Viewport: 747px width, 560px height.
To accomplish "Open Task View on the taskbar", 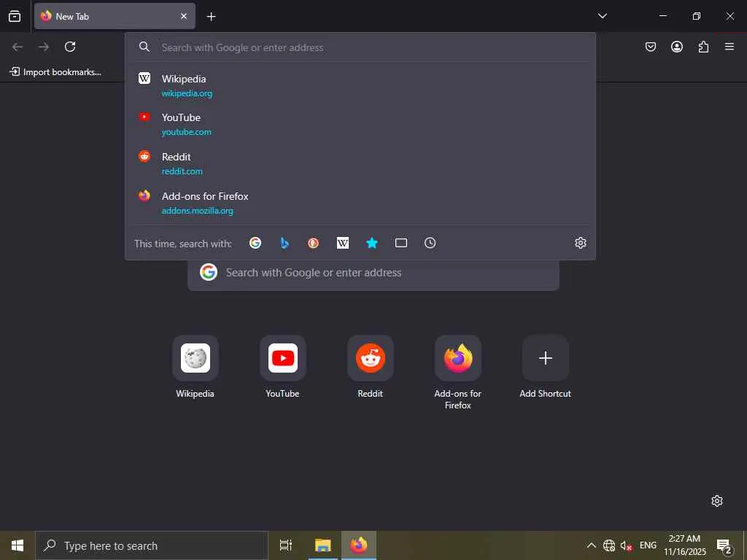I will tap(286, 545).
